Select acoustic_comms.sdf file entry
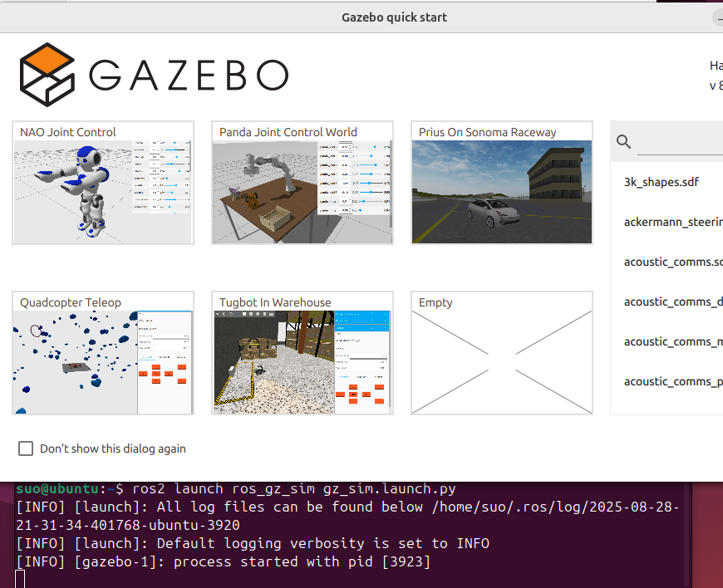Viewport: 723px width, 588px height. point(673,262)
